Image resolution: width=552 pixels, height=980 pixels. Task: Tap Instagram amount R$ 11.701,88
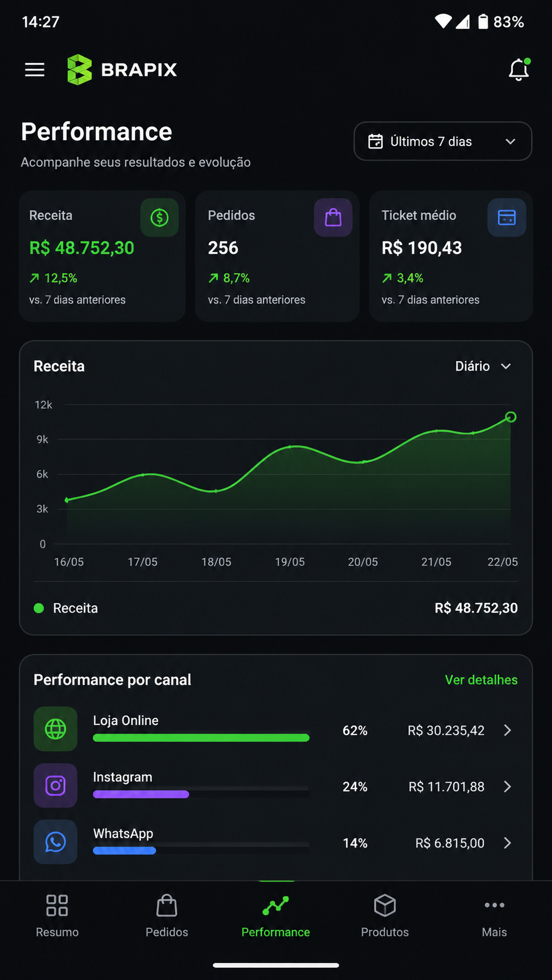[446, 787]
